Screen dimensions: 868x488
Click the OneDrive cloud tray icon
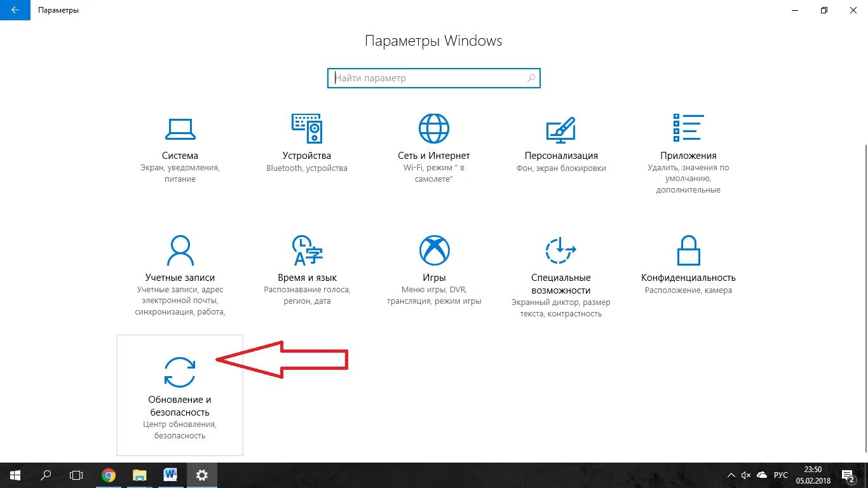click(x=762, y=475)
